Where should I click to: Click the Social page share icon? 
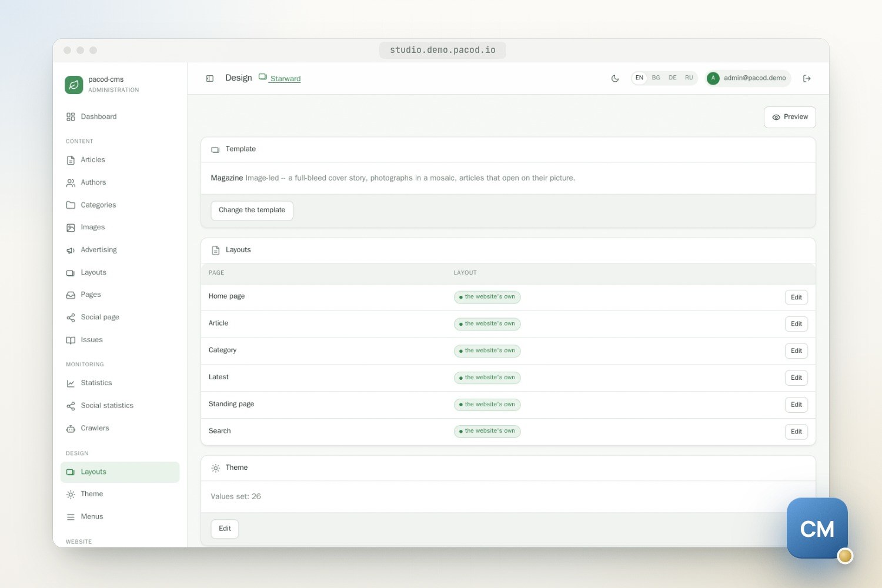tap(71, 318)
